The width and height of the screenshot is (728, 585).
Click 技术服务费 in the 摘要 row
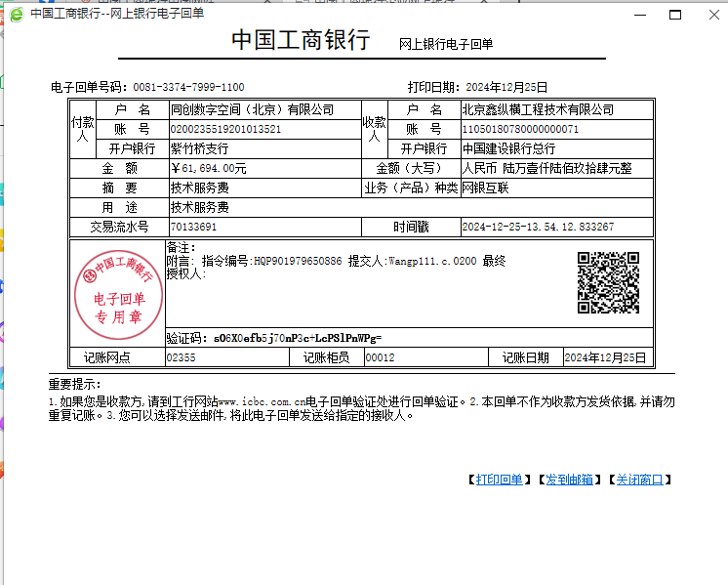click(200, 188)
